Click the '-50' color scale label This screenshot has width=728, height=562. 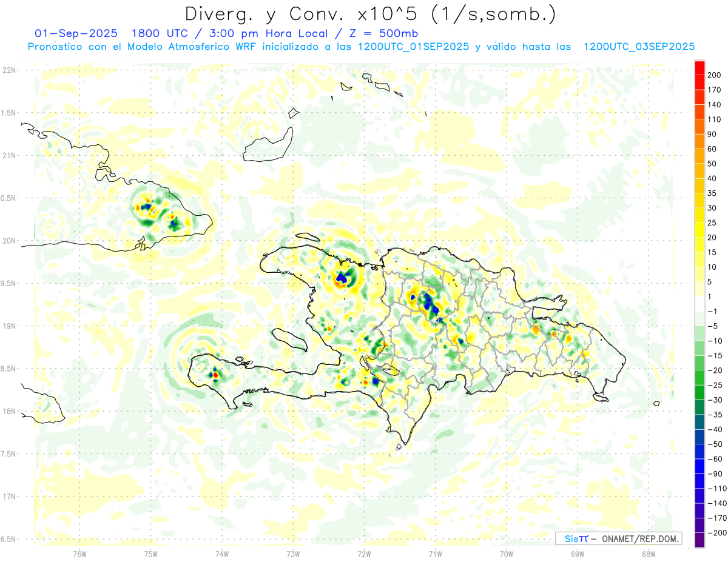coord(714,444)
